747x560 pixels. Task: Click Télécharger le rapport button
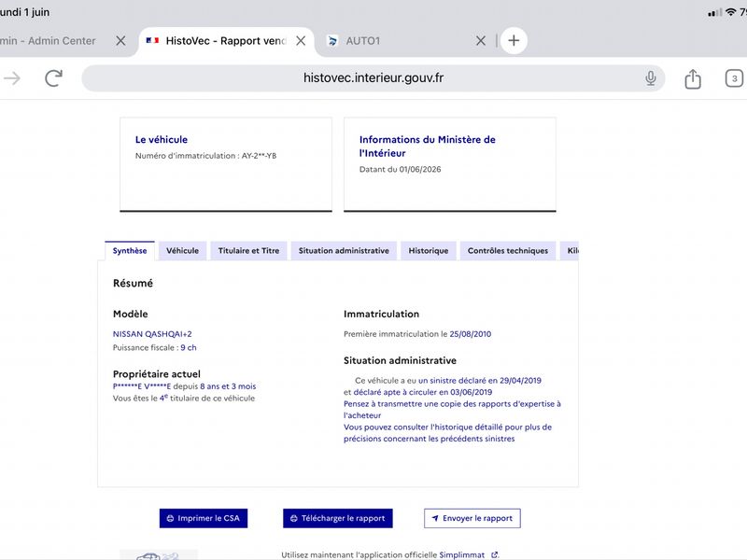(338, 518)
